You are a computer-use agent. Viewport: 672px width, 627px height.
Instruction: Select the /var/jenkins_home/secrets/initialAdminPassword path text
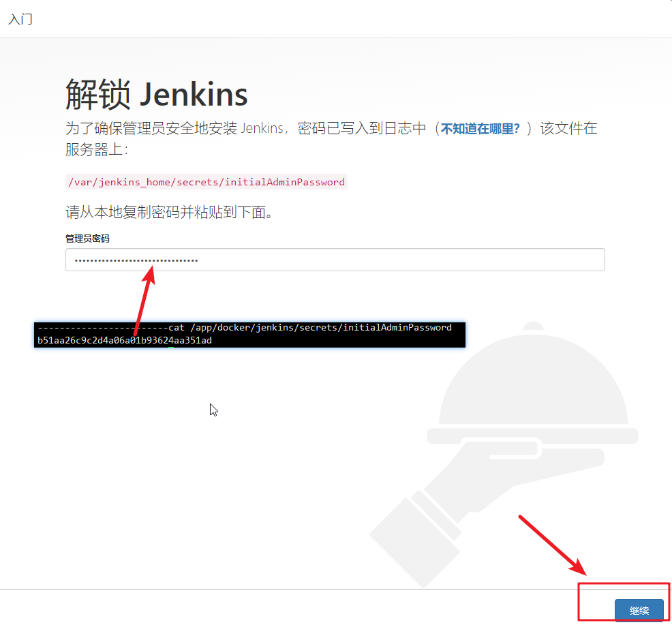click(207, 182)
